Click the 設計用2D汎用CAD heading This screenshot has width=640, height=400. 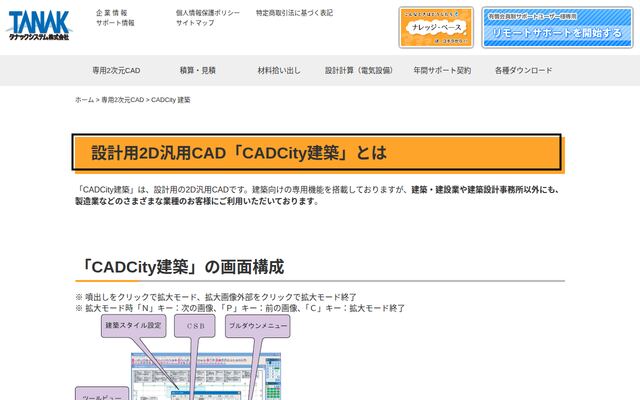[317, 152]
